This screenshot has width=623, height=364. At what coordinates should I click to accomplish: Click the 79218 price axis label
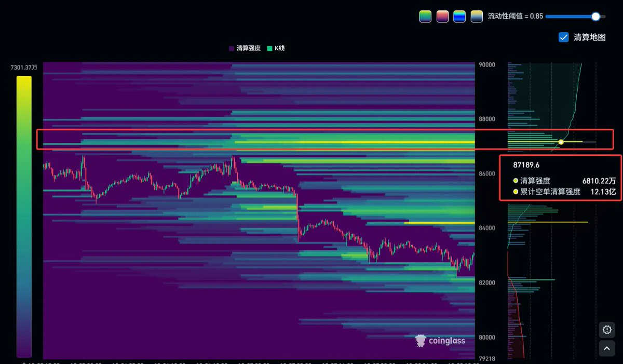pos(487,358)
